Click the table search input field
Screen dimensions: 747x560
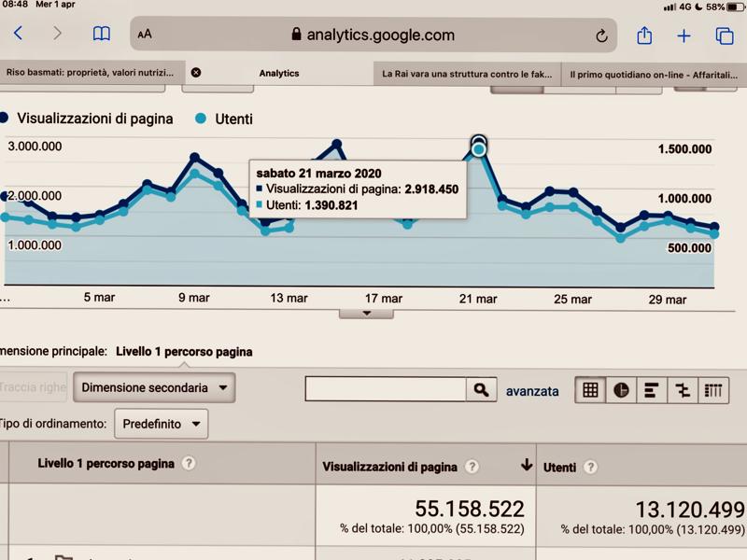click(386, 389)
